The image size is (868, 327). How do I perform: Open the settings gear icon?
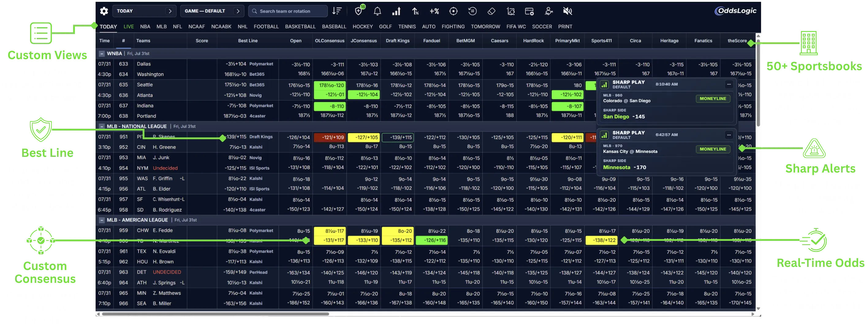pos(104,11)
